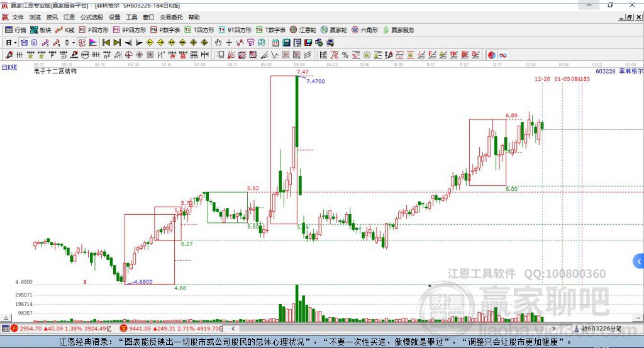The width and height of the screenshot is (644, 348).
Task: Click Shanghai index 2954.70 status entry
Action: point(62,329)
